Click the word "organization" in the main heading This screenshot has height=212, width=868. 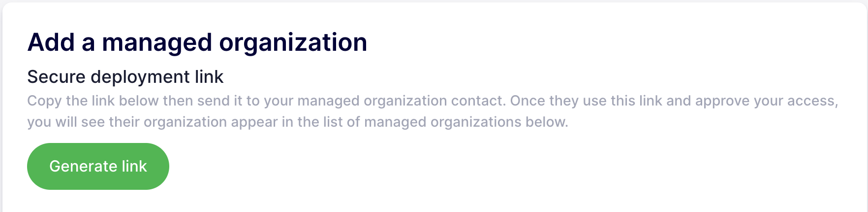(x=293, y=42)
